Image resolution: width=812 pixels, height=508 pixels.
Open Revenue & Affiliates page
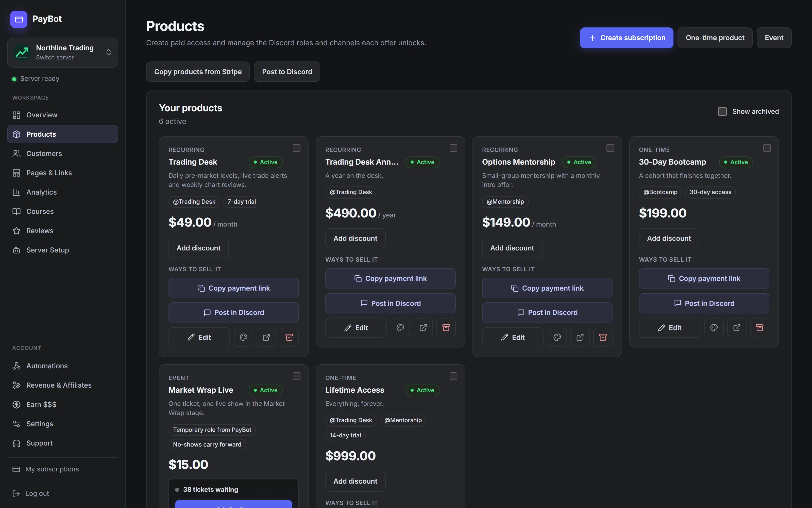[x=62, y=385]
